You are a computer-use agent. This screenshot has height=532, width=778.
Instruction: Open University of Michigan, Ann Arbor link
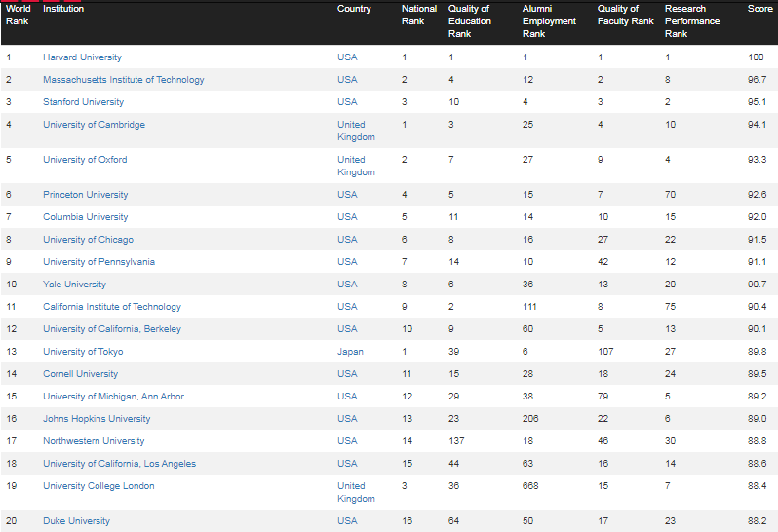pos(113,396)
